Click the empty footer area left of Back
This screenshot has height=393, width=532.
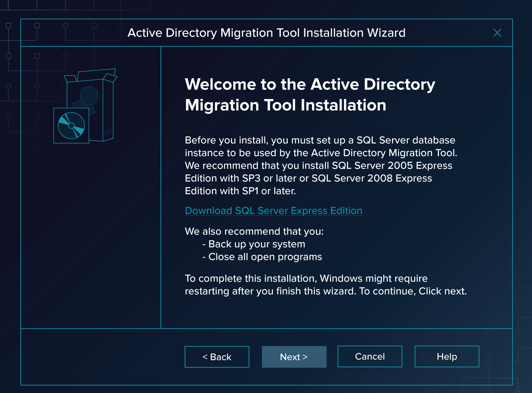(x=102, y=357)
